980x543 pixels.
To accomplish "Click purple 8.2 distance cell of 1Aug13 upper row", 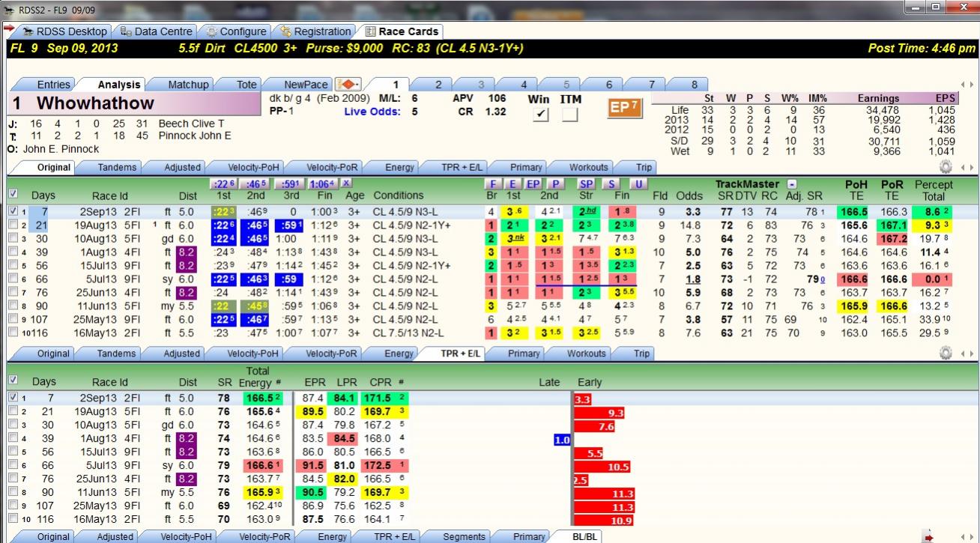I will tap(188, 252).
